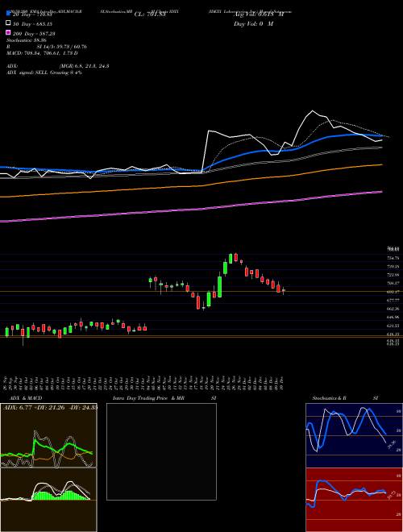The height and width of the screenshot is (532, 403).
Task: Click the 'ADX: 6.77 +DY: 21.26 -DY: 24.35' readout
Action: pyautogui.click(x=50, y=408)
